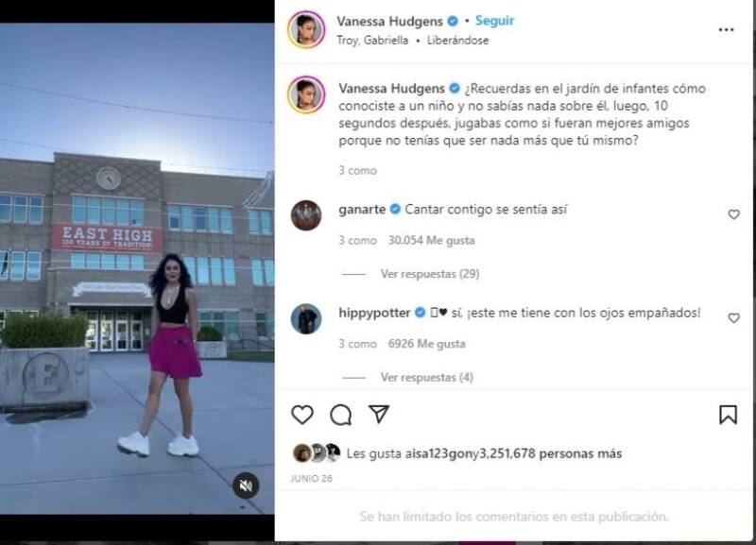The image size is (756, 545).
Task: Like the ganarte comment heart
Action: 734,214
